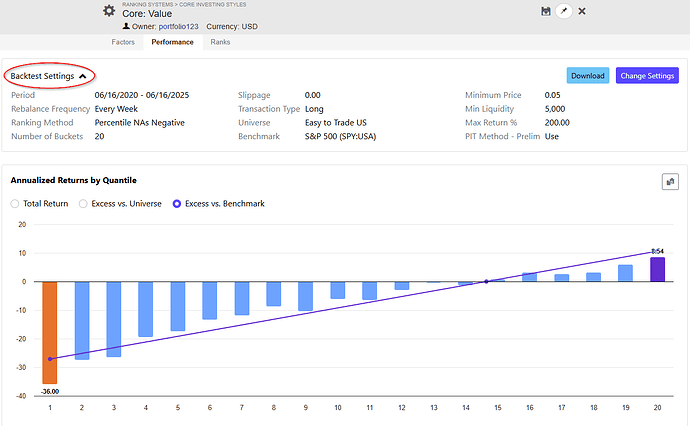Switch to the Factors tab
Screen dimensions: 690x426
pyautogui.click(x=123, y=42)
